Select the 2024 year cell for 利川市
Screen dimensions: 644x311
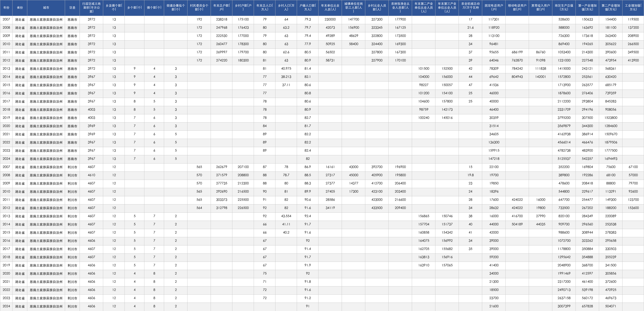point(6,306)
